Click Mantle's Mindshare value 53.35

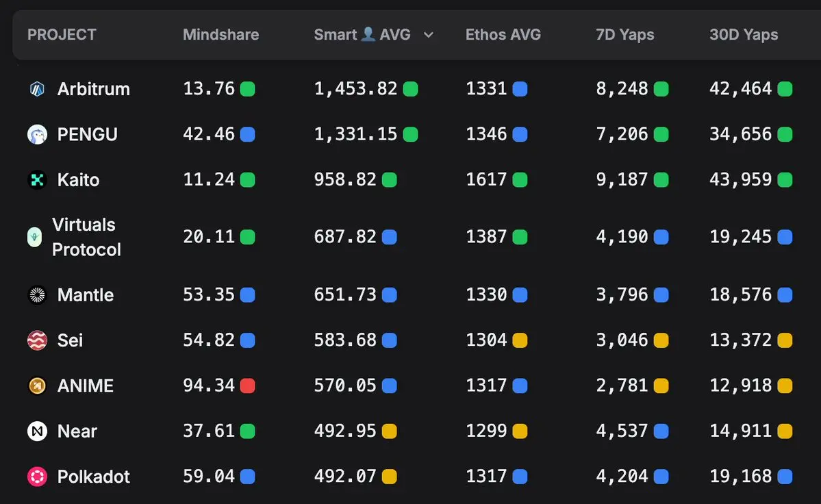[x=208, y=295]
